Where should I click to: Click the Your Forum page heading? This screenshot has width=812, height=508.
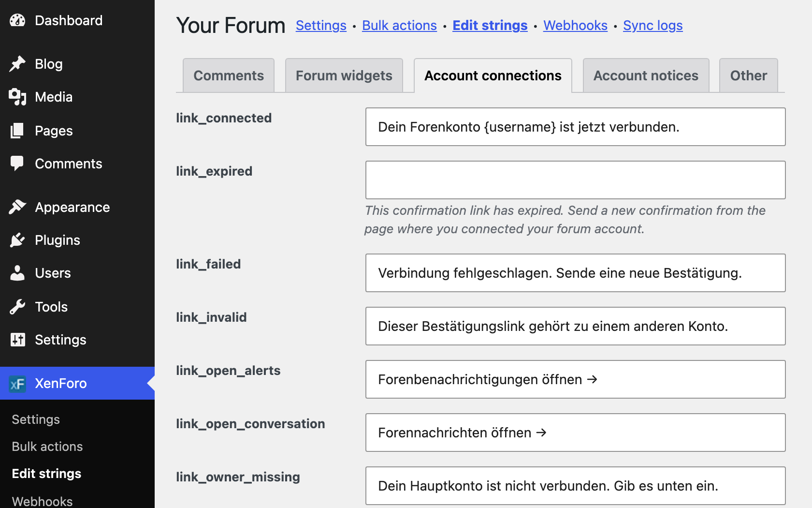tap(231, 25)
